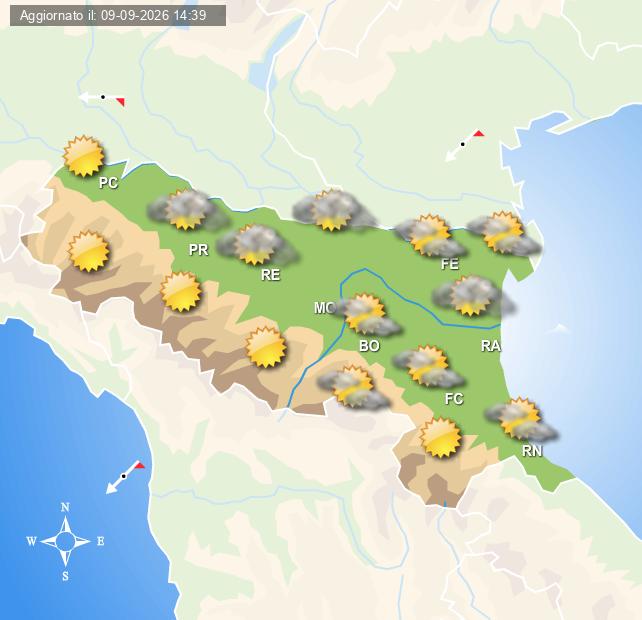Click the PR province label
Viewport: 642px width, 620px height.
[x=199, y=249]
